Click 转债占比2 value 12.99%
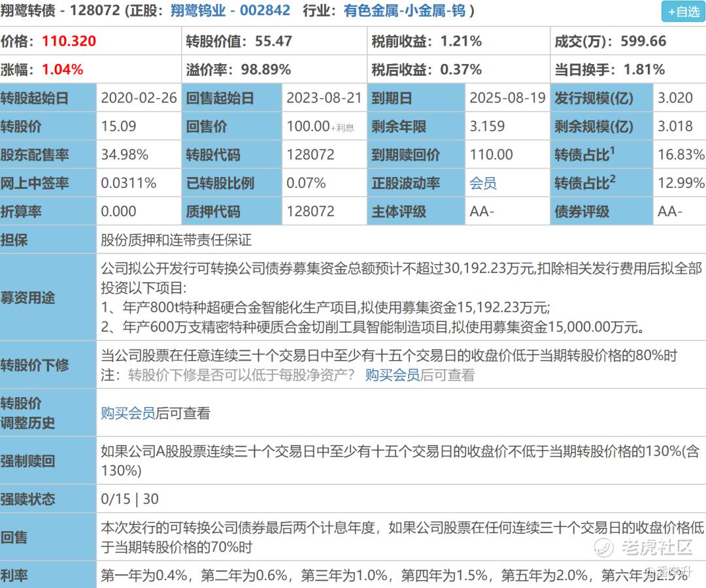This screenshot has height=588, width=706. tap(681, 183)
